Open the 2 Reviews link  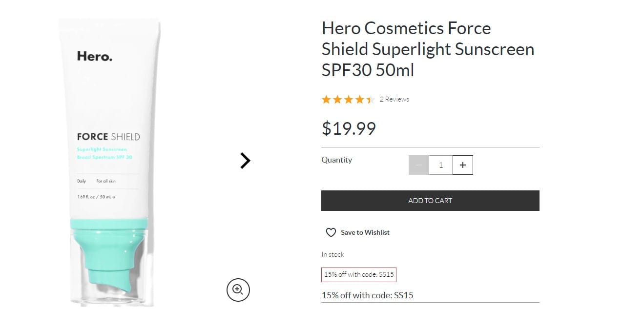(394, 99)
